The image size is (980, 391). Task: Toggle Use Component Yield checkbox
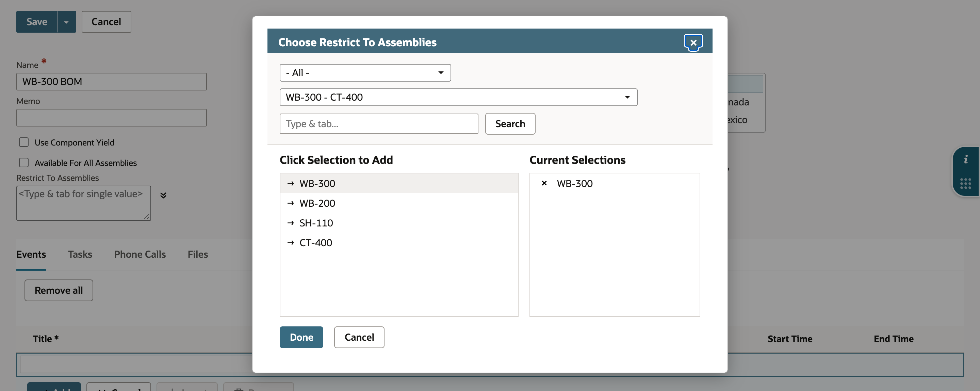pos(24,142)
